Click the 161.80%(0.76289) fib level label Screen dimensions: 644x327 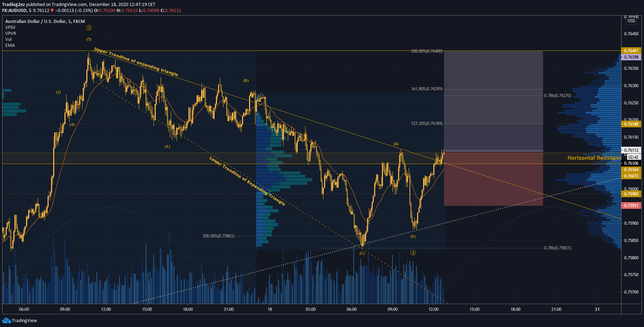coord(427,89)
